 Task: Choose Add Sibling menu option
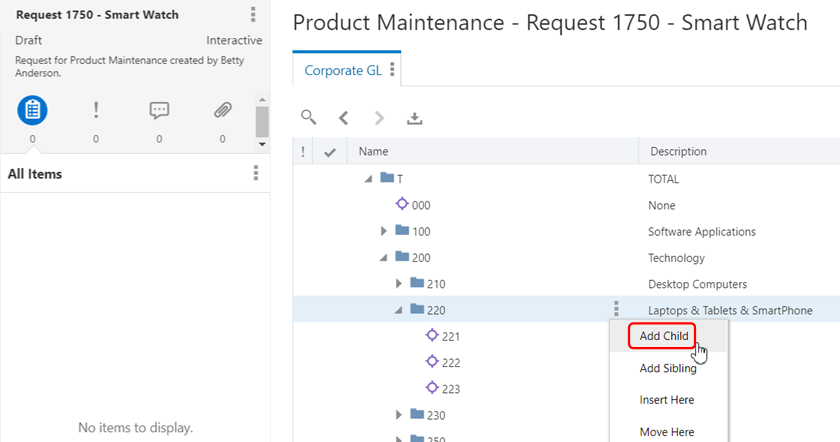(668, 368)
